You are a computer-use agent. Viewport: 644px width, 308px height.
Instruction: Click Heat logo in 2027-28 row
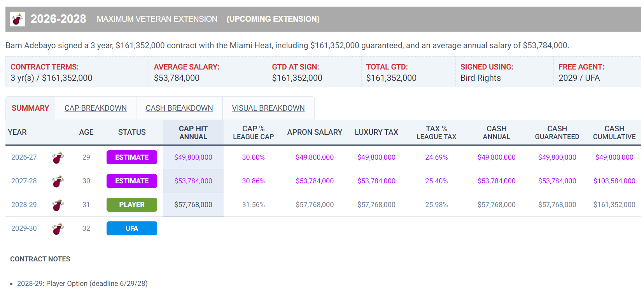click(x=58, y=181)
